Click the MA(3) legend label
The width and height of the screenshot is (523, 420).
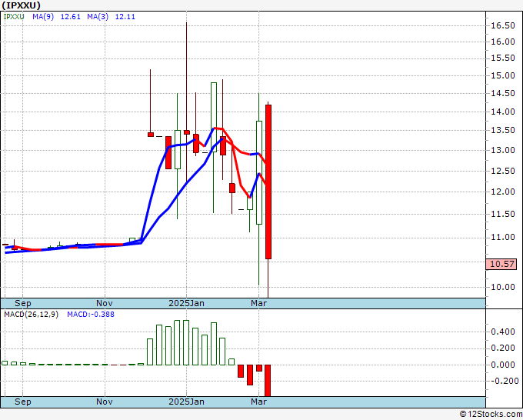point(98,17)
